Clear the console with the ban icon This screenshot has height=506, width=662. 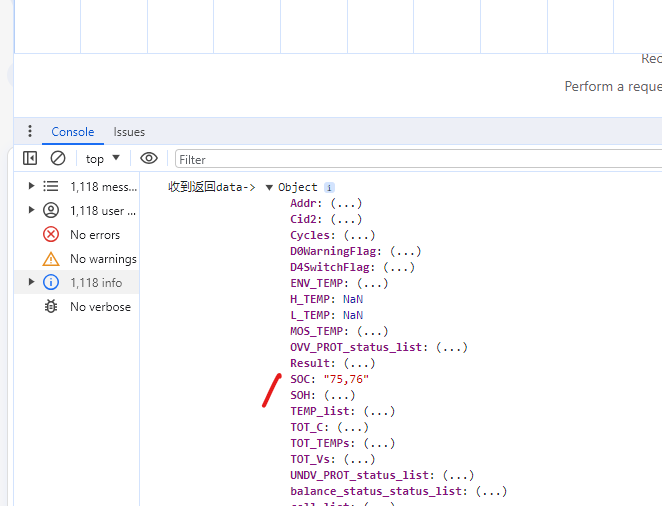[x=58, y=158]
